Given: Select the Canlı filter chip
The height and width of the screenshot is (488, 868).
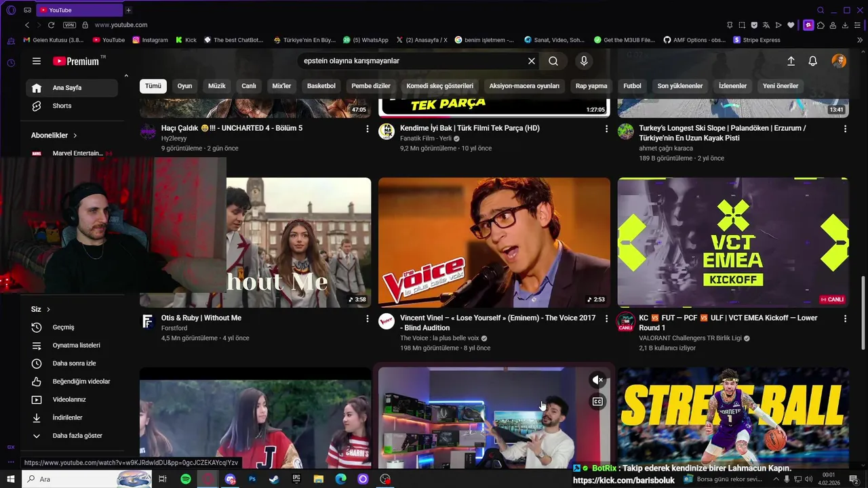Looking at the screenshot, I should [x=249, y=86].
